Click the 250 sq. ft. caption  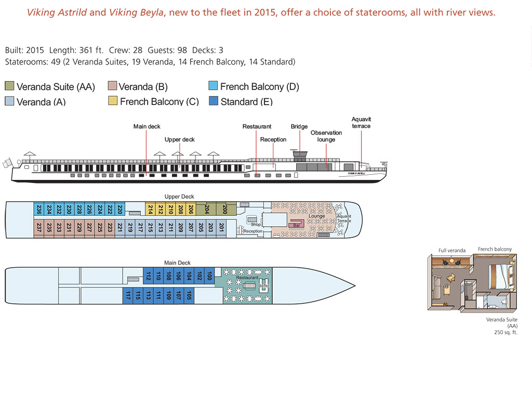(x=506, y=332)
